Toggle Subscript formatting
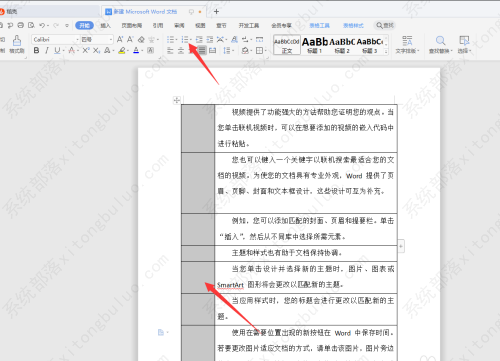 [x=96, y=50]
